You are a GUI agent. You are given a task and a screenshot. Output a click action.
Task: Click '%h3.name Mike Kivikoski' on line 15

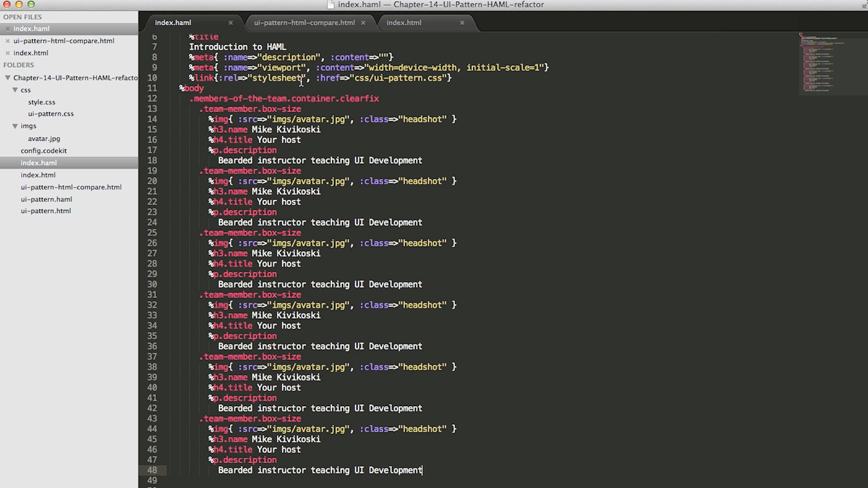point(264,130)
